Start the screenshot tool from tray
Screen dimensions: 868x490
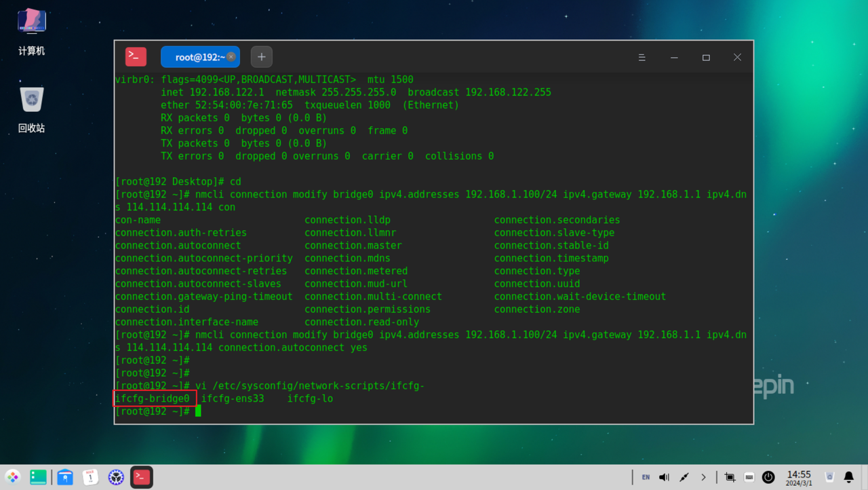pos(730,477)
